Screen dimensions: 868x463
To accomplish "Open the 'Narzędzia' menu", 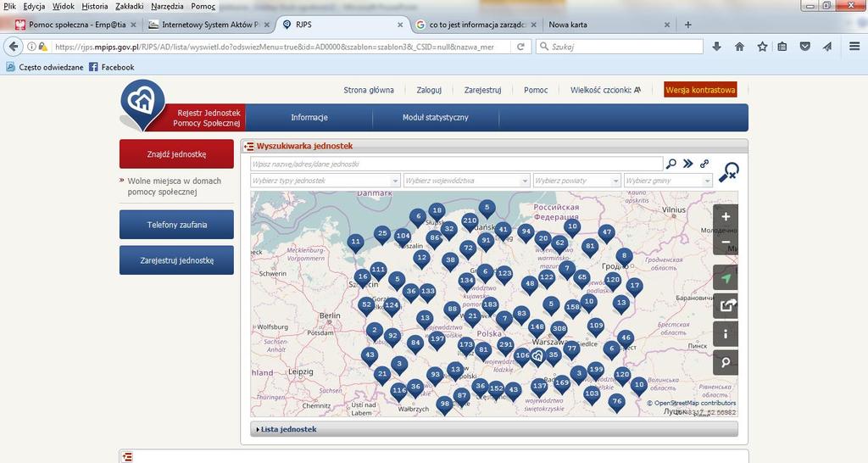I will pyautogui.click(x=167, y=6).
